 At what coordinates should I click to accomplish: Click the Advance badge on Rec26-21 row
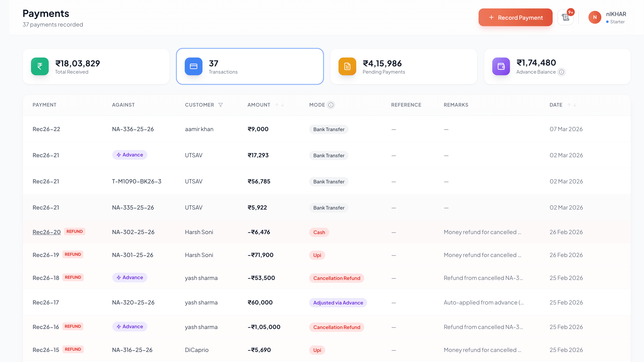pyautogui.click(x=129, y=155)
